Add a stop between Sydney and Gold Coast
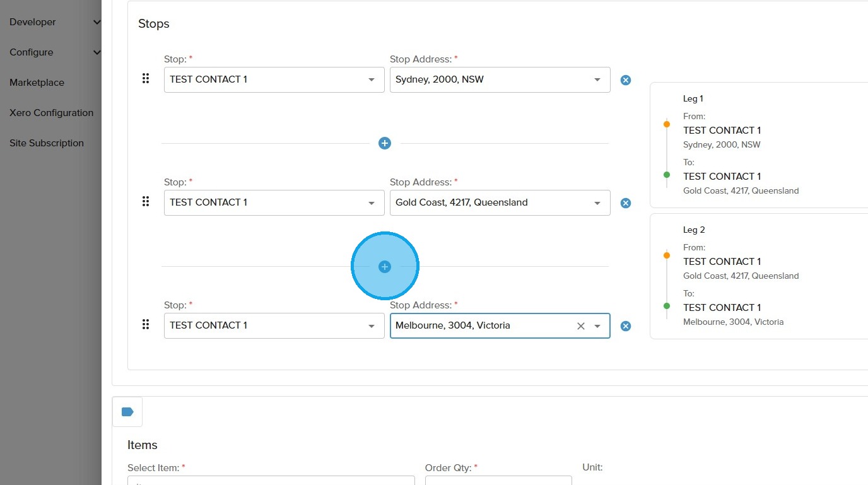The width and height of the screenshot is (868, 485). click(385, 143)
